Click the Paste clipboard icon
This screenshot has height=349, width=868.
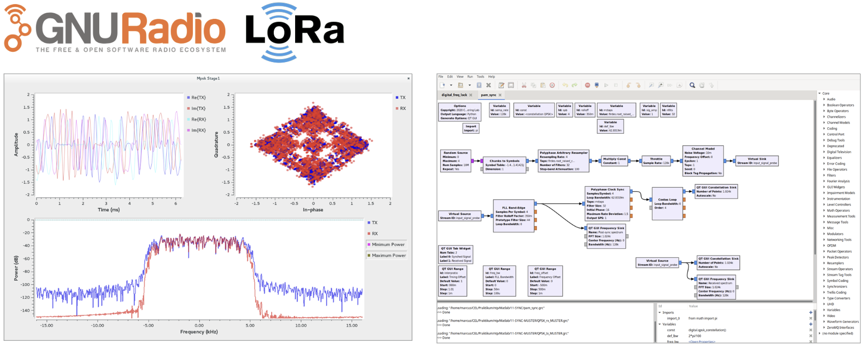[x=543, y=85]
